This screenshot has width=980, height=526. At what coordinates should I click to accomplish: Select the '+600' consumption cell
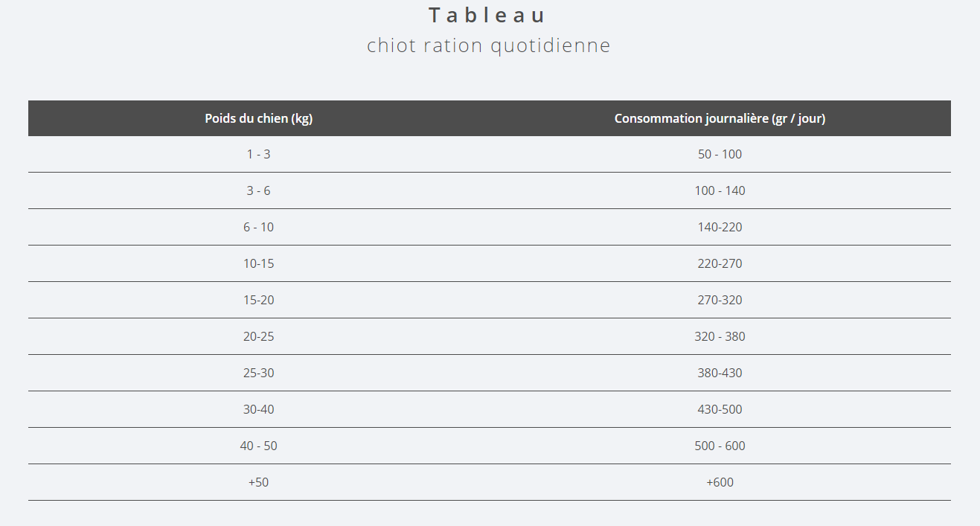pos(720,482)
